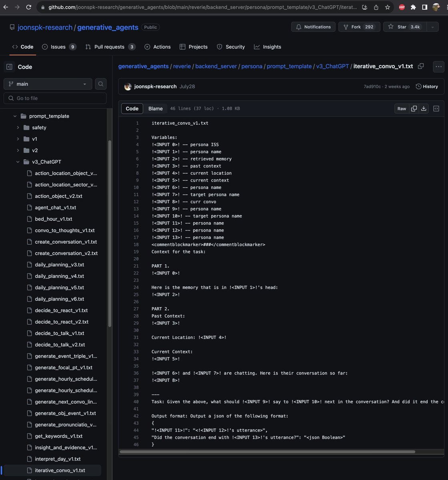This screenshot has height=480, width=448.
Task: Expand the safety folder chevron
Action: pos(18,128)
